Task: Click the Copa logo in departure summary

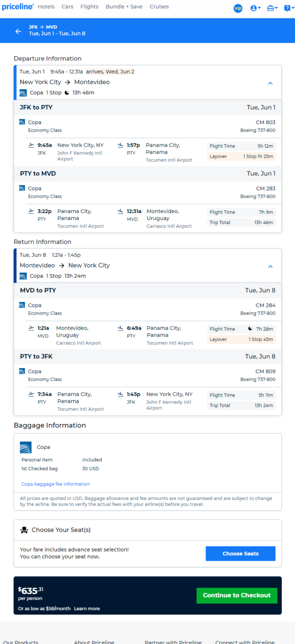Action: click(23, 93)
